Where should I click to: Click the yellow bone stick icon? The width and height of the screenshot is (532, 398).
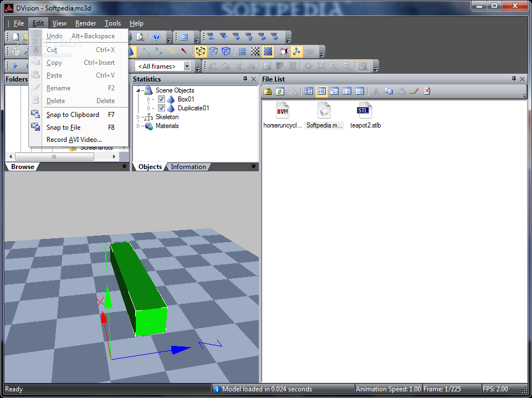(x=171, y=51)
